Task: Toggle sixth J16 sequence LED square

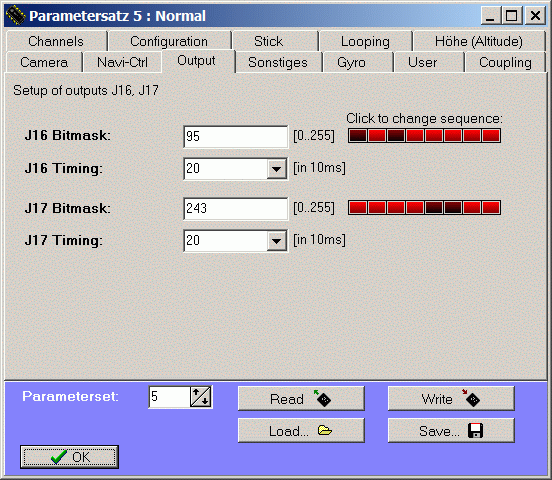Action: pos(453,136)
